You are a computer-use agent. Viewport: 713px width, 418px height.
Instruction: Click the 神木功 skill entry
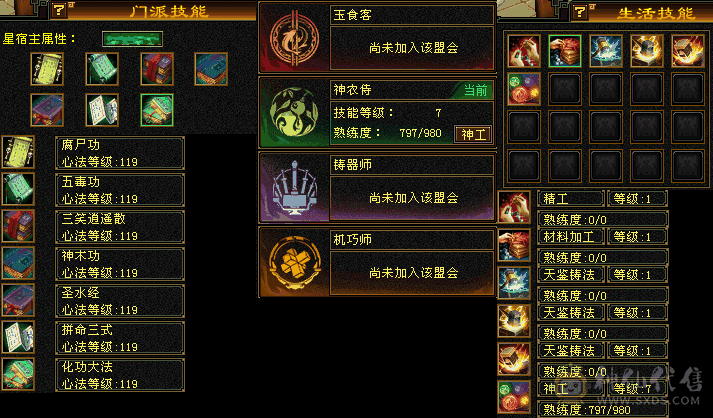pyautogui.click(x=120, y=264)
